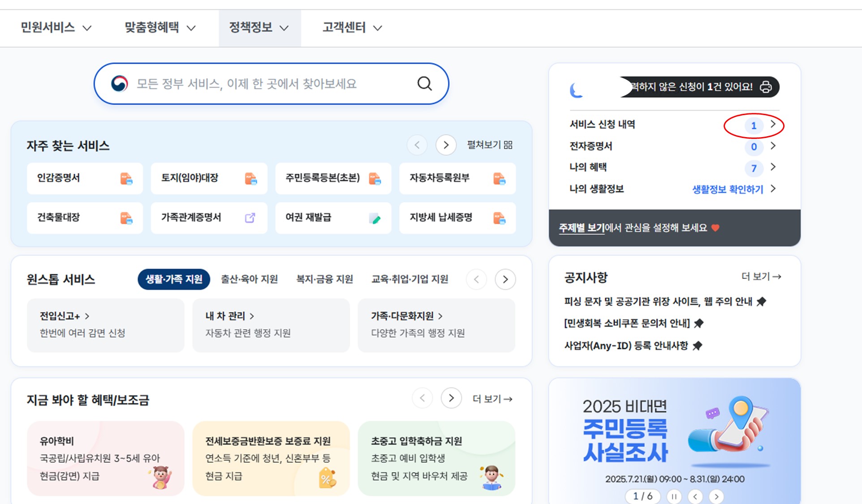
Task: Click the next arrow in 자주 찾는 서비스
Action: coord(446,145)
